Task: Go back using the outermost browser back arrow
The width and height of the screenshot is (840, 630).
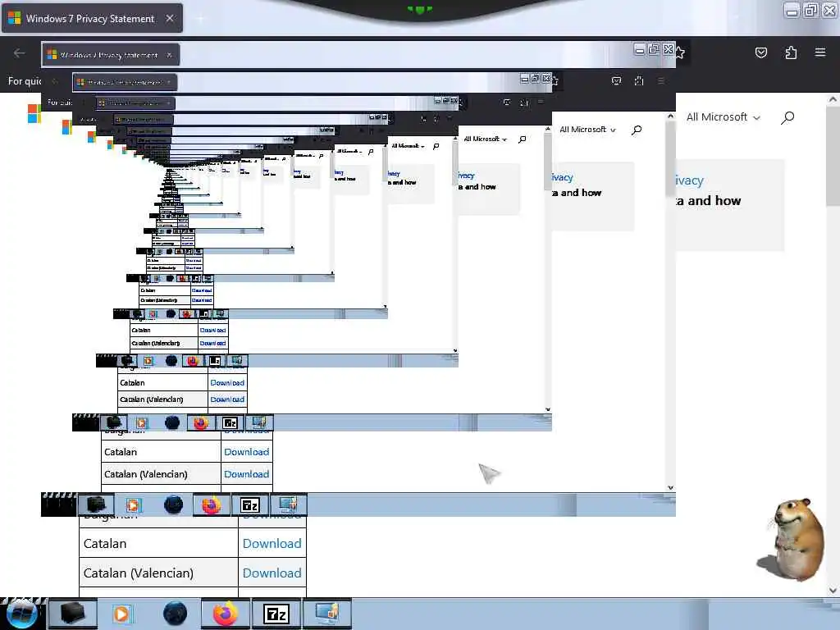Action: point(20,52)
